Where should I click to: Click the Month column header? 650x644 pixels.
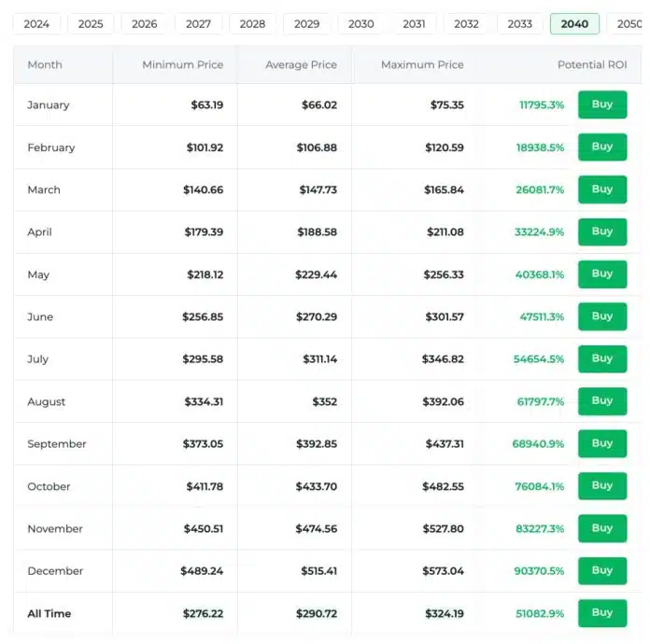(x=45, y=65)
